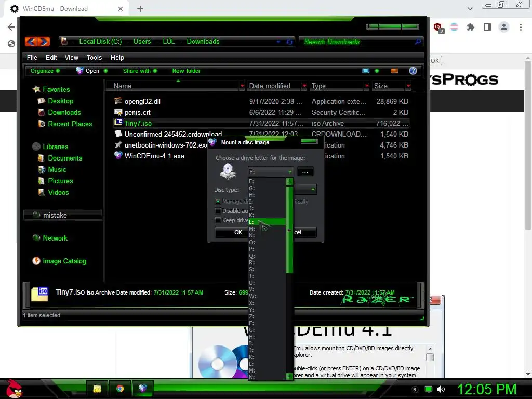Click the ellipsis browse button

tap(305, 172)
